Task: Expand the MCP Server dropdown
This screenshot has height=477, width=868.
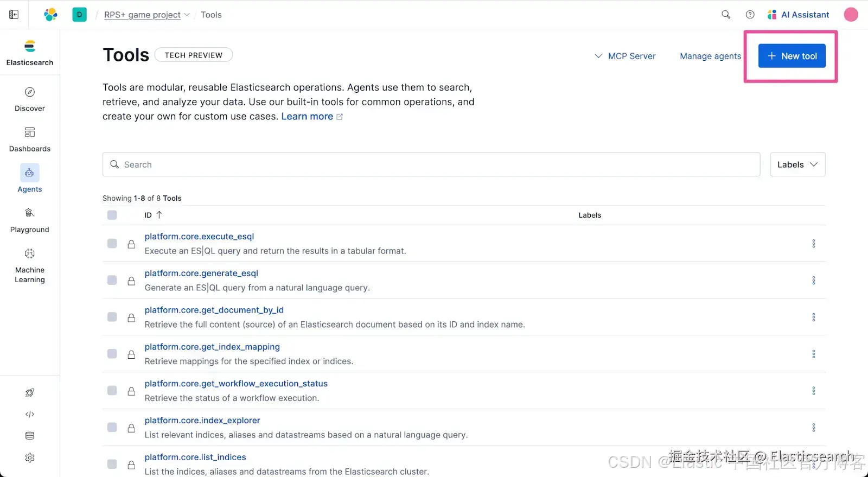Action: [x=625, y=56]
